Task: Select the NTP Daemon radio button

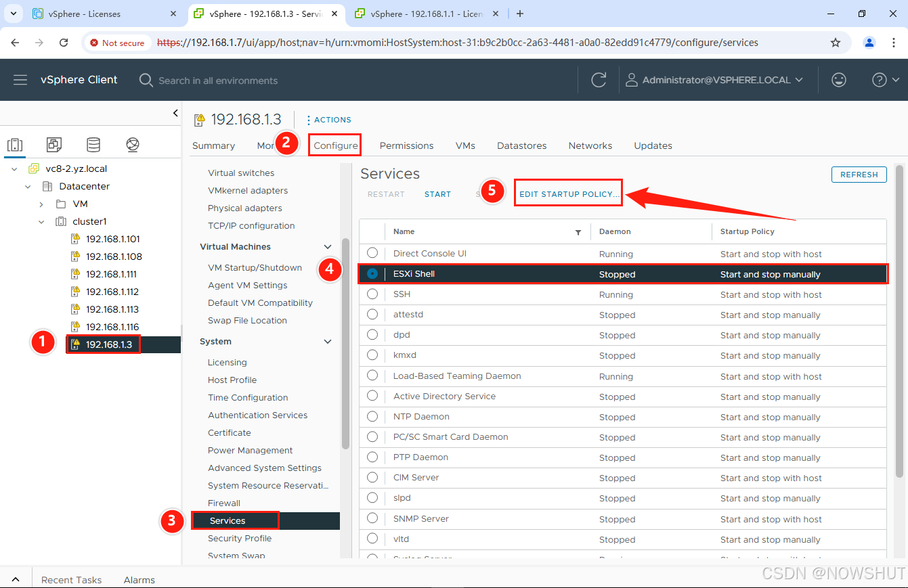Action: point(372,416)
